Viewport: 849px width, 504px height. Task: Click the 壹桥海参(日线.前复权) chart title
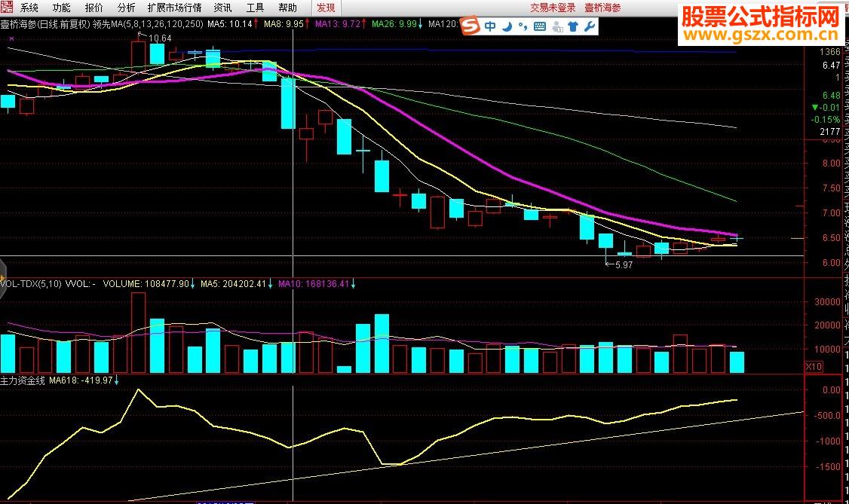(x=45, y=24)
